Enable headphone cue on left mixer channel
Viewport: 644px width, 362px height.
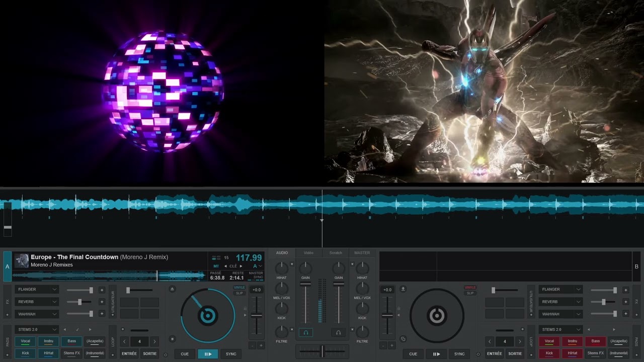tap(305, 332)
